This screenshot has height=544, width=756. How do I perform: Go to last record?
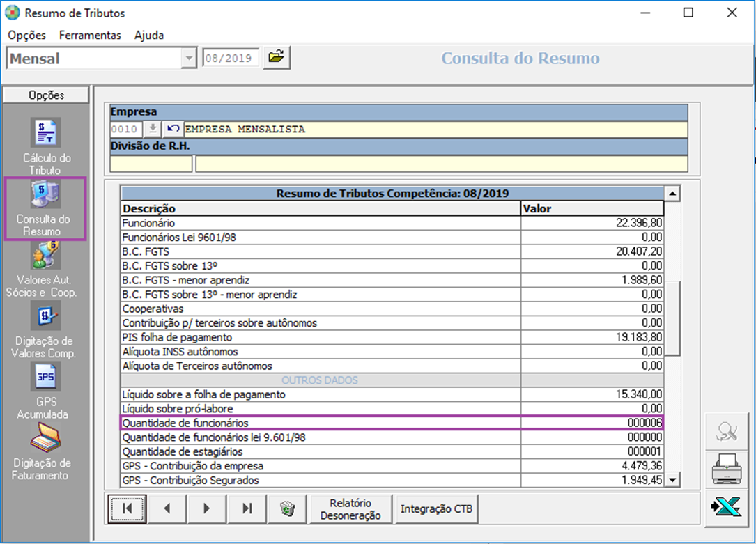pos(247,508)
